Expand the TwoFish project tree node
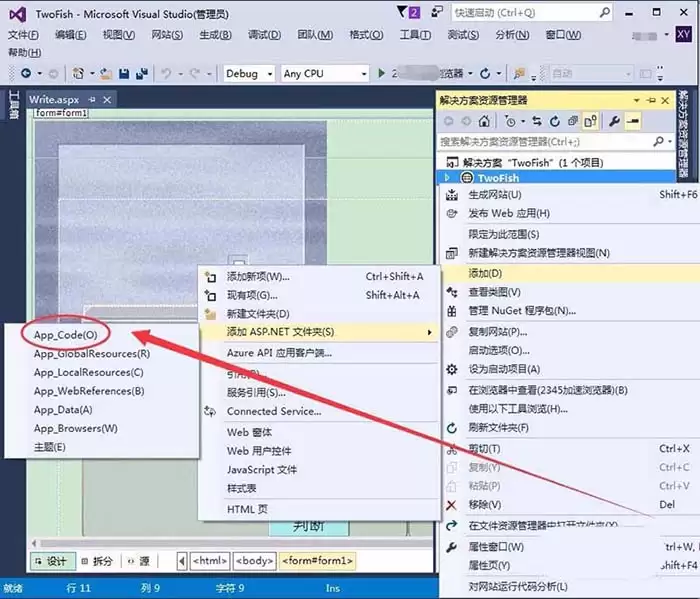This screenshot has height=599, width=700. pyautogui.click(x=447, y=177)
